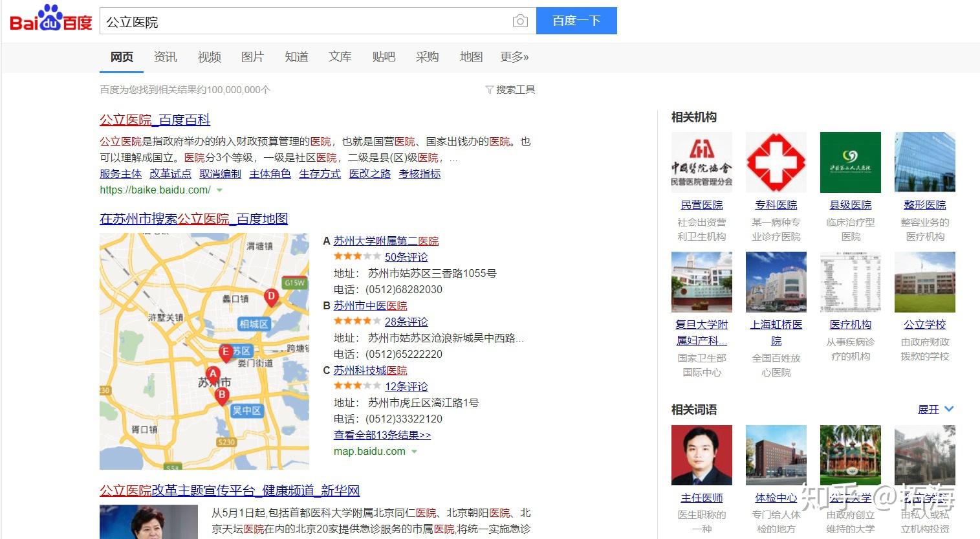Click 查看全部13条结果>> link
980x539 pixels.
tap(382, 435)
